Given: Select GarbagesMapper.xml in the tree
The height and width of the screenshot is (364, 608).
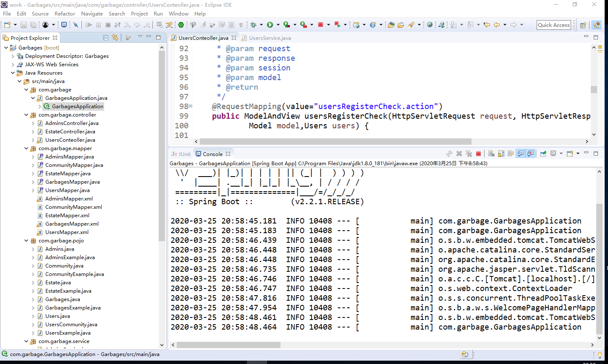Looking at the screenshot, I should (72, 224).
